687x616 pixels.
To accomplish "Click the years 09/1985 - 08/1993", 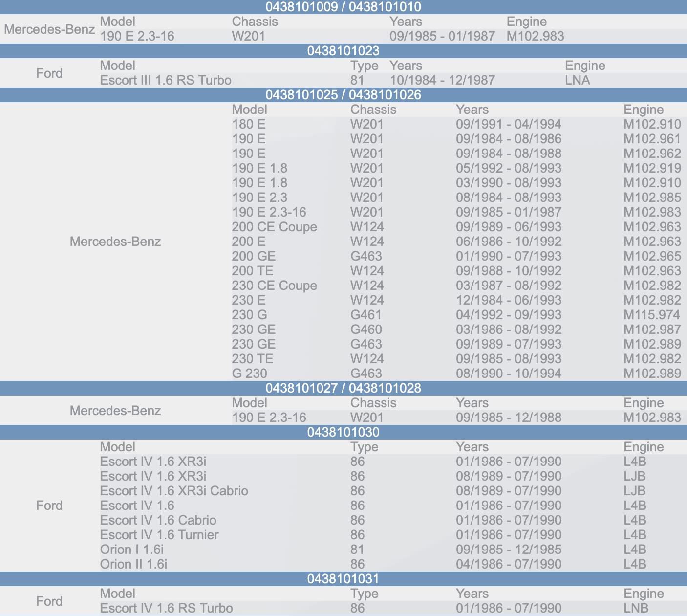I will pyautogui.click(x=509, y=359).
